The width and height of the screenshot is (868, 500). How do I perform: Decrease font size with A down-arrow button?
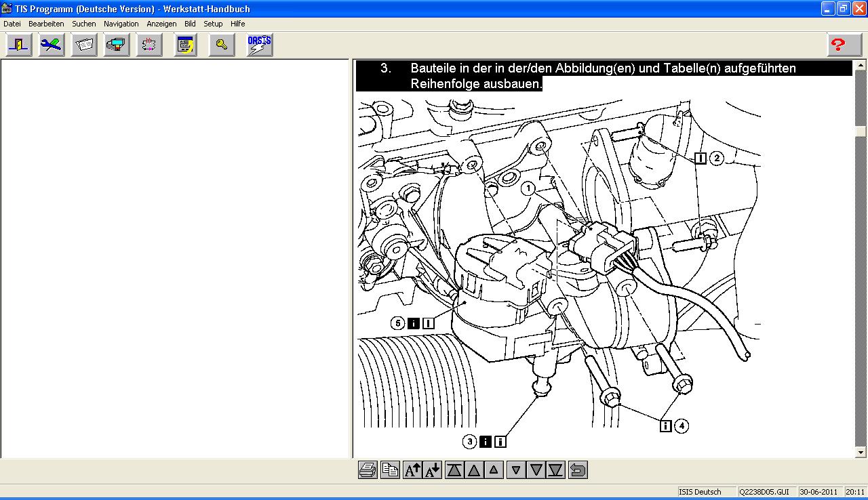(x=433, y=470)
